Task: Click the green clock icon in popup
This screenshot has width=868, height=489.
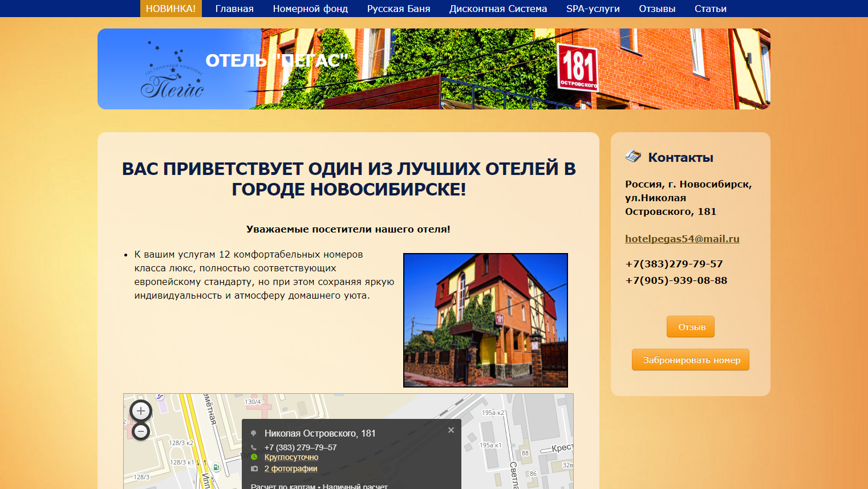Action: tap(254, 457)
